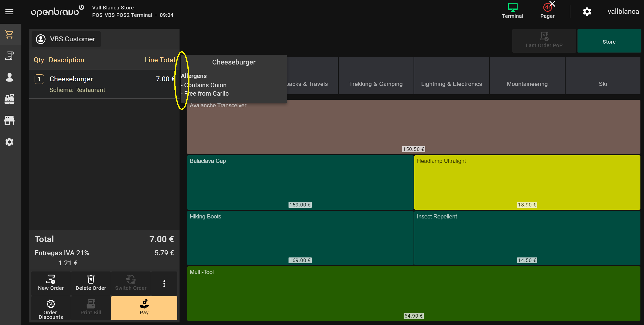Open the vallblanca user menu
The image size is (644, 325).
click(623, 12)
